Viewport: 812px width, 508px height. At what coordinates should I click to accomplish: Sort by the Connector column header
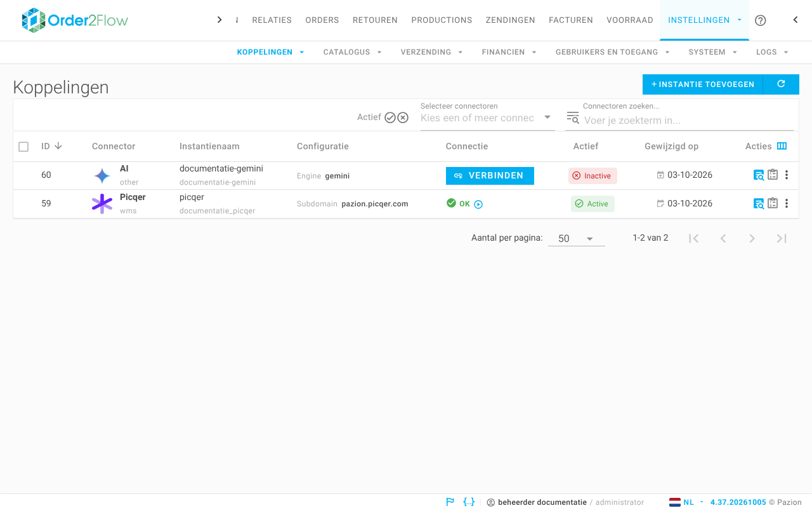[x=114, y=146]
